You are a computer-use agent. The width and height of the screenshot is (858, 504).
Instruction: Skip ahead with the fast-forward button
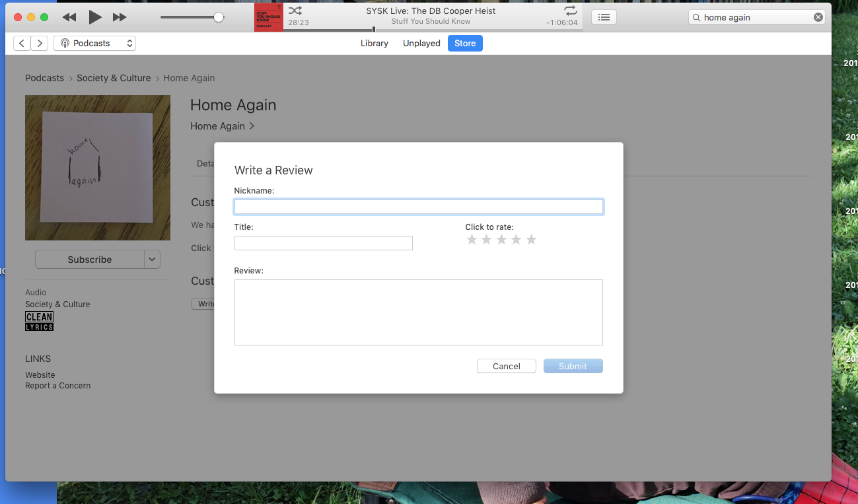[x=120, y=17]
